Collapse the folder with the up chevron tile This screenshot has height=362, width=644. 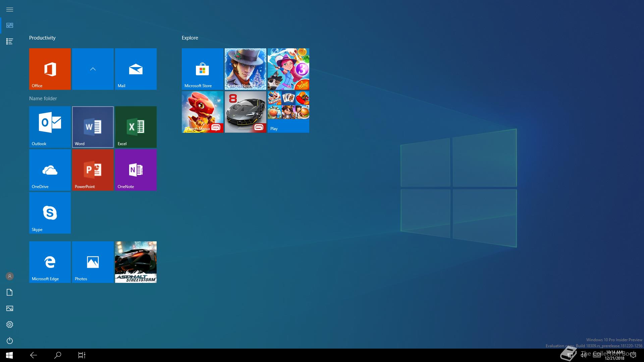(93, 69)
